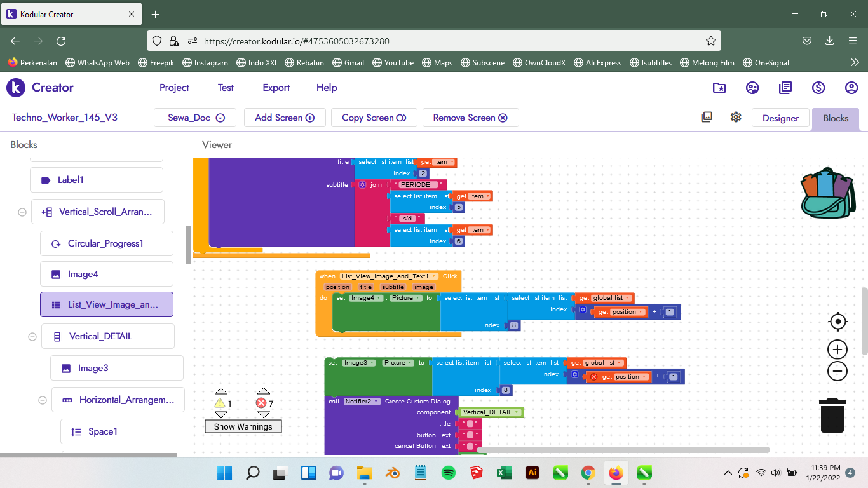Zoom out with the minus icon
The height and width of the screenshot is (488, 868).
click(x=837, y=371)
